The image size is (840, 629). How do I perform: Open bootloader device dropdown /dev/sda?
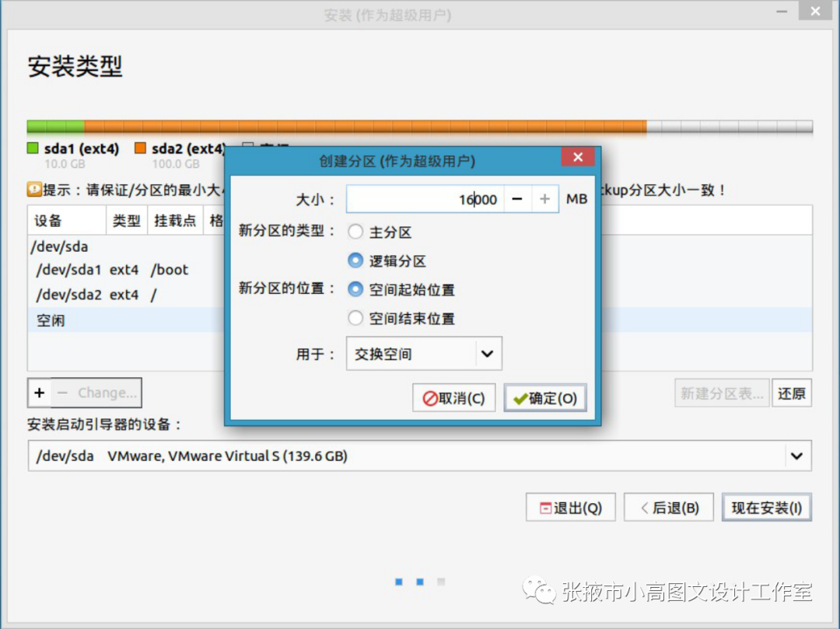(420, 456)
